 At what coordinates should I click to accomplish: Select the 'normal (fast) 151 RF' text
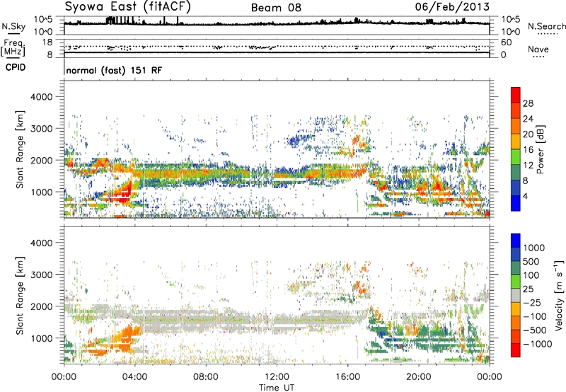point(114,70)
